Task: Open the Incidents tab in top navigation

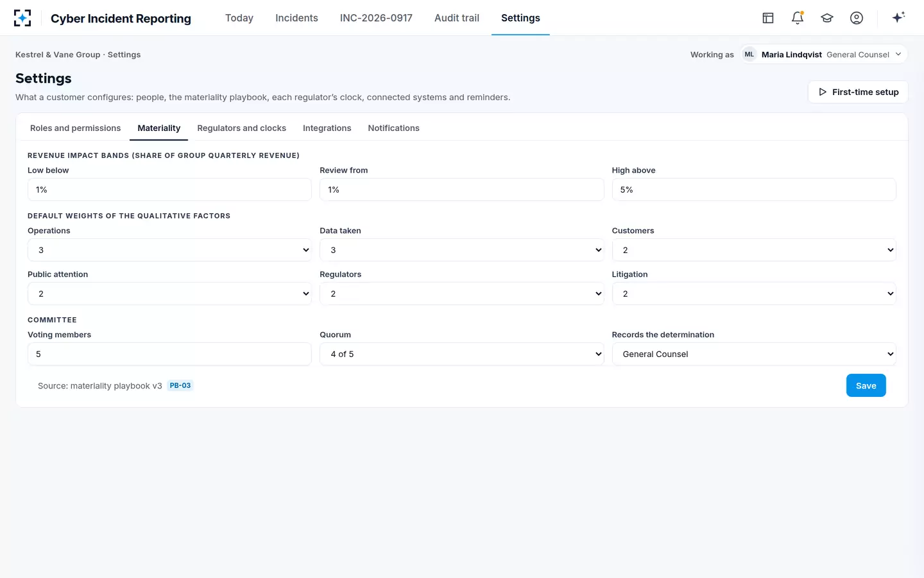Action: point(296,18)
